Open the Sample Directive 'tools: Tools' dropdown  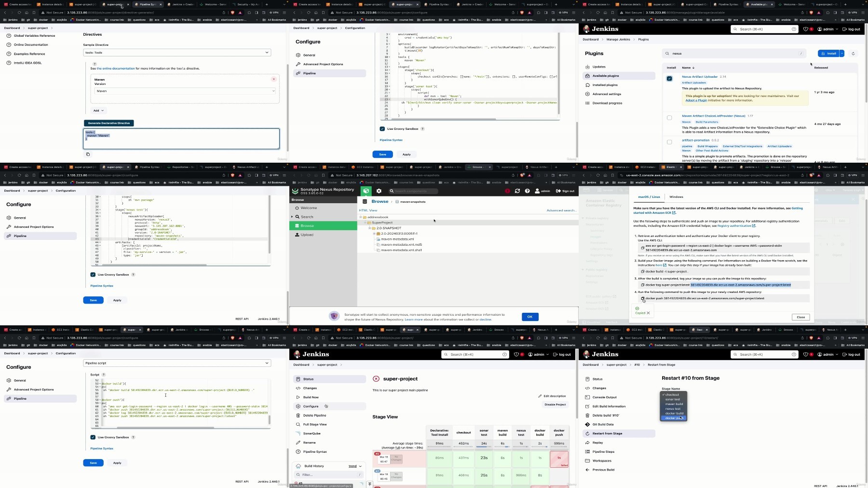(177, 53)
